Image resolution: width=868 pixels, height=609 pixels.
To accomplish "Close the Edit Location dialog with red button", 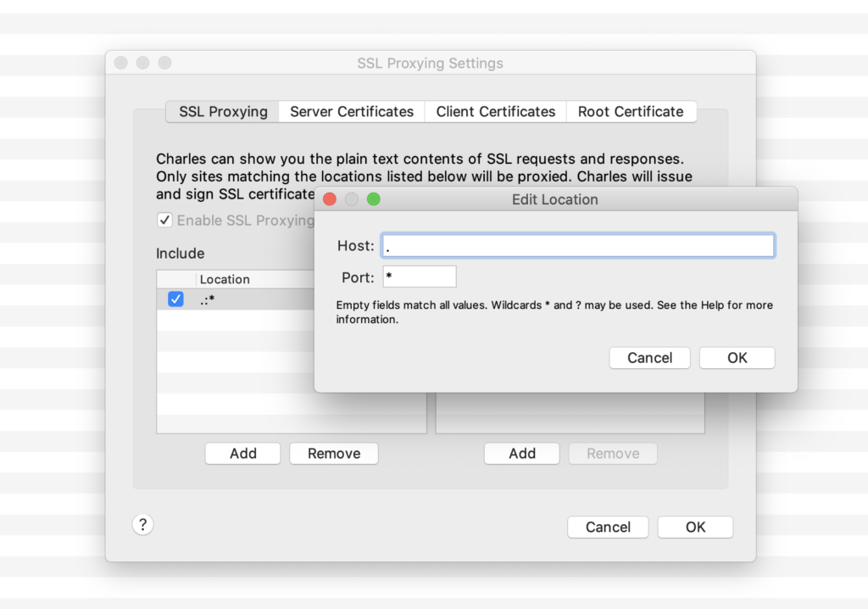I will (329, 199).
